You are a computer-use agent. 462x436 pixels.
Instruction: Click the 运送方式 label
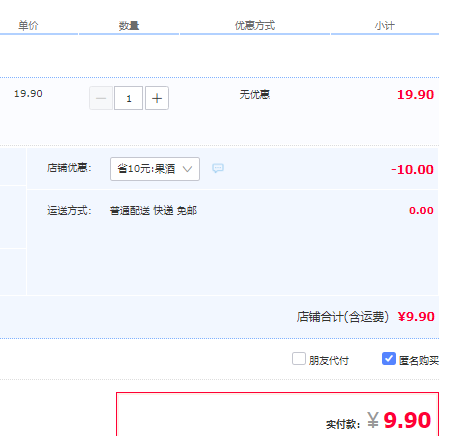(x=69, y=211)
